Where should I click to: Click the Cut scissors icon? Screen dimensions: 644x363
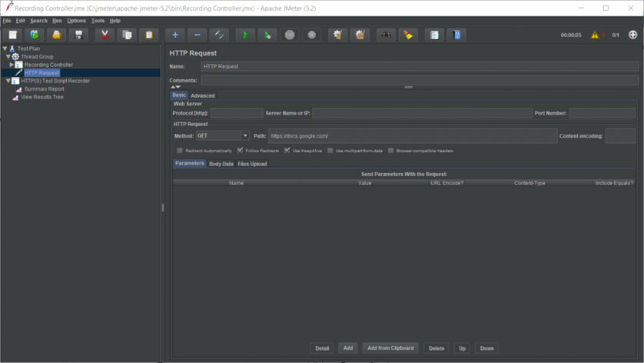pyautogui.click(x=105, y=35)
